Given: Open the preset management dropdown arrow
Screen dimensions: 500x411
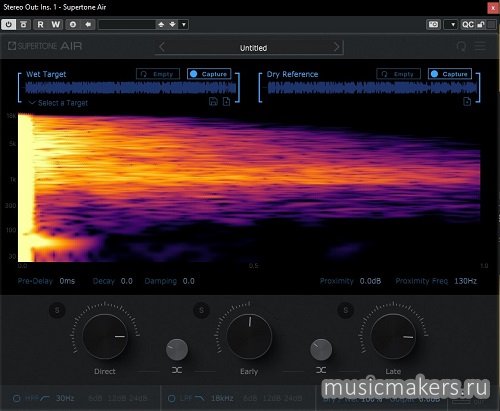Looking at the screenshot, I should tap(184, 24).
